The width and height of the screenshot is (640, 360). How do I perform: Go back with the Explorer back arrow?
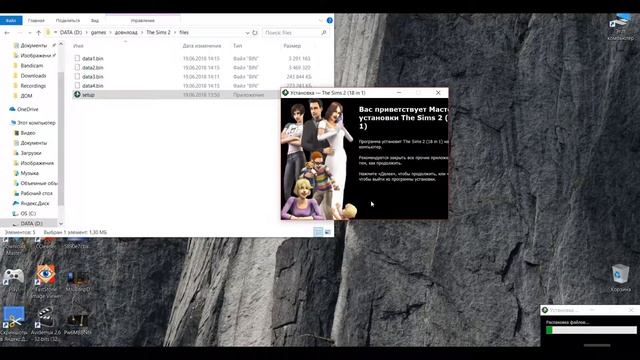coord(7,32)
